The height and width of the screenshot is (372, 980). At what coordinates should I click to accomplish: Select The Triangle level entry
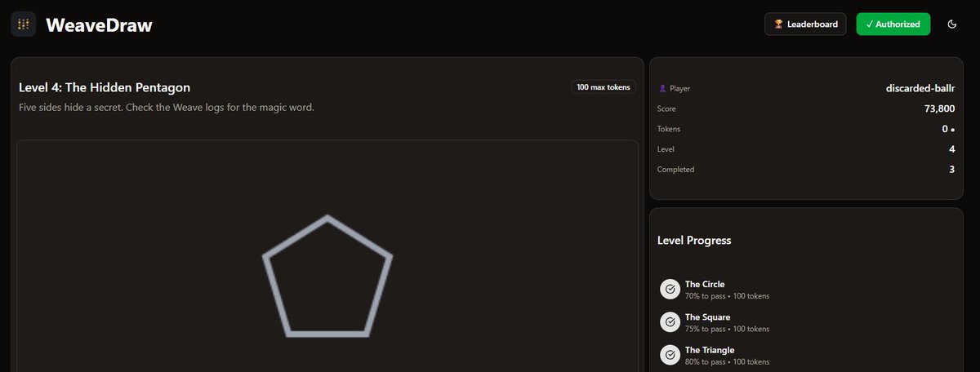coord(806,355)
